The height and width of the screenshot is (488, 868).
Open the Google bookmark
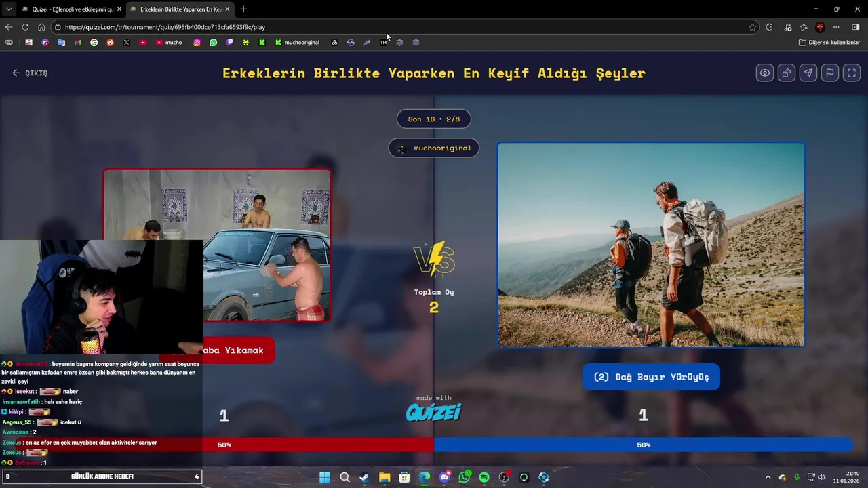pos(94,42)
